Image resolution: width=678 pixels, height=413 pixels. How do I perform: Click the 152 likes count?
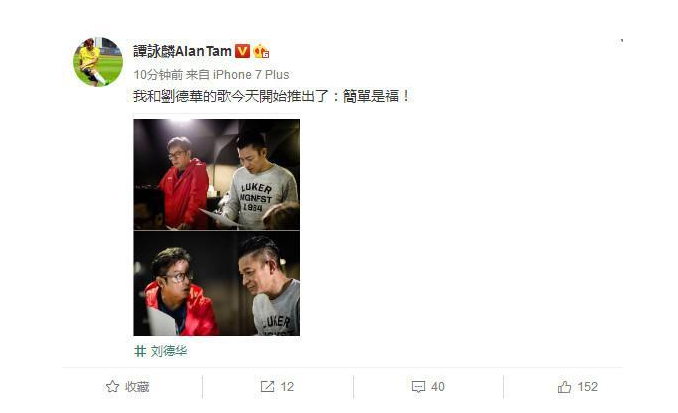point(588,387)
